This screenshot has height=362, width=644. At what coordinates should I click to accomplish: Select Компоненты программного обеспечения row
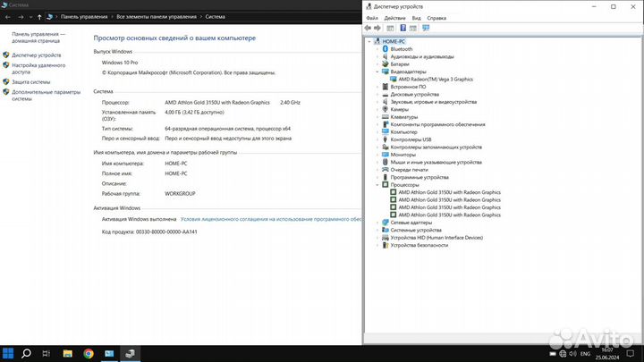click(x=437, y=124)
